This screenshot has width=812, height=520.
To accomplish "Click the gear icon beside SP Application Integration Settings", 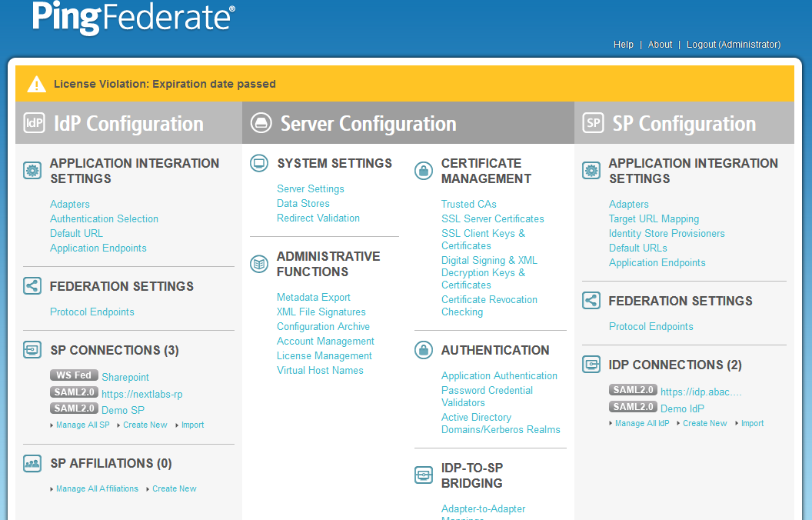I will click(591, 171).
